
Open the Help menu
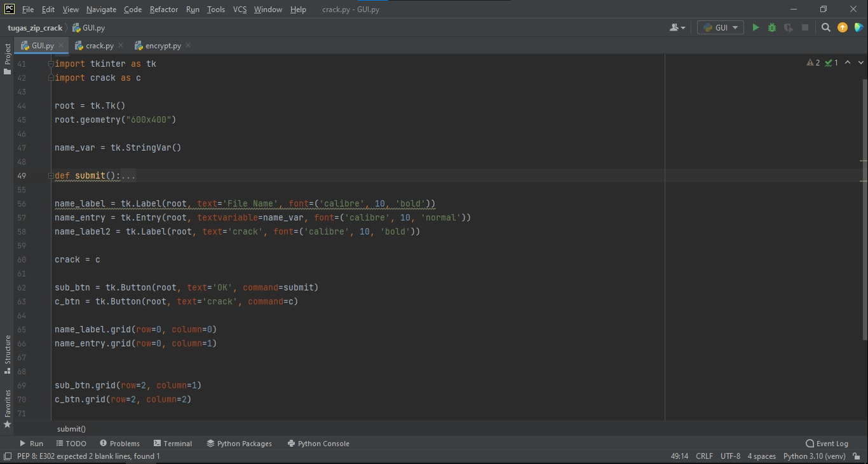tap(298, 10)
